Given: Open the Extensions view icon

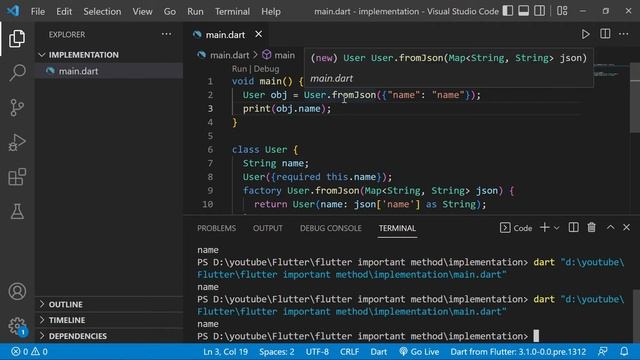Looking at the screenshot, I should 17,177.
